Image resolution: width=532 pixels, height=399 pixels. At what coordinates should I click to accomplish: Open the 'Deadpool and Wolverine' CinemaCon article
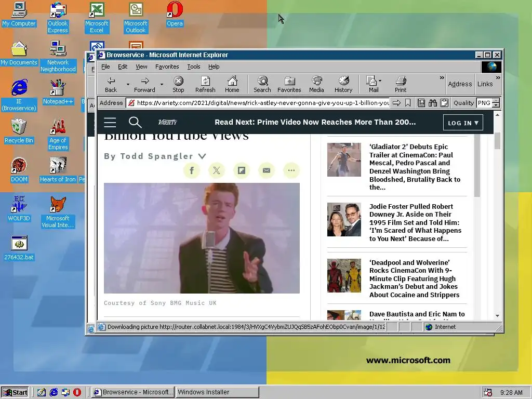pos(414,278)
